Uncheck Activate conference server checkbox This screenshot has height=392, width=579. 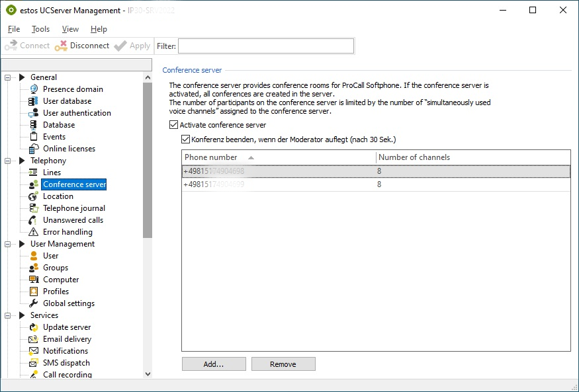tap(174, 125)
